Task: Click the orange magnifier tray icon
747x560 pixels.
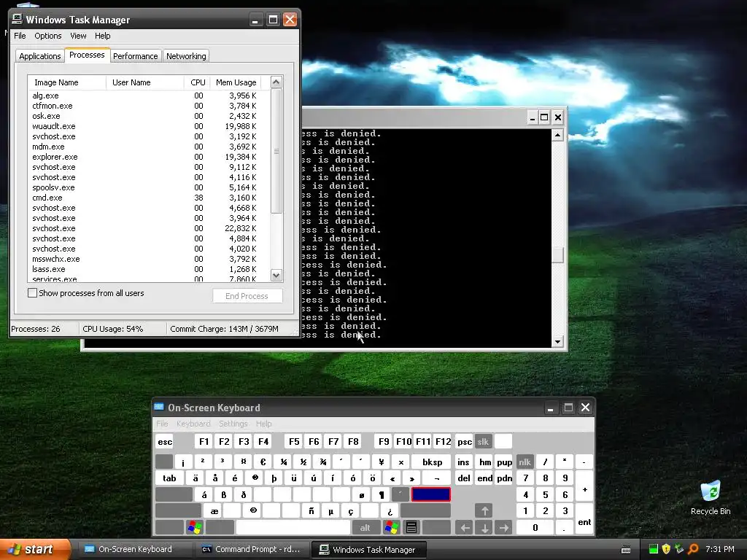Action: click(692, 549)
